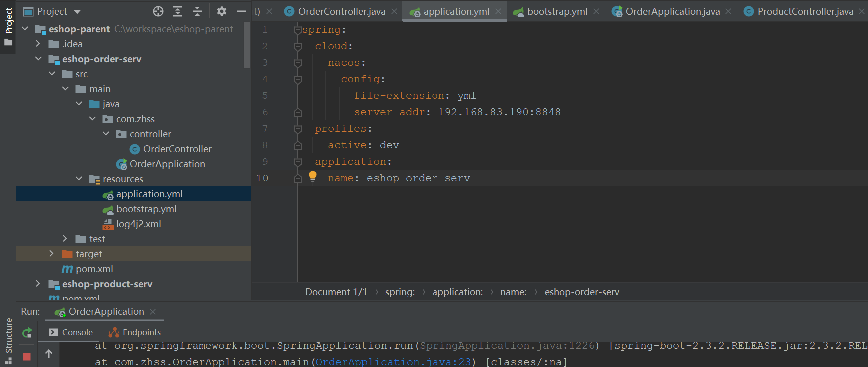Collapse the java folder
The image size is (868, 367).
click(79, 104)
